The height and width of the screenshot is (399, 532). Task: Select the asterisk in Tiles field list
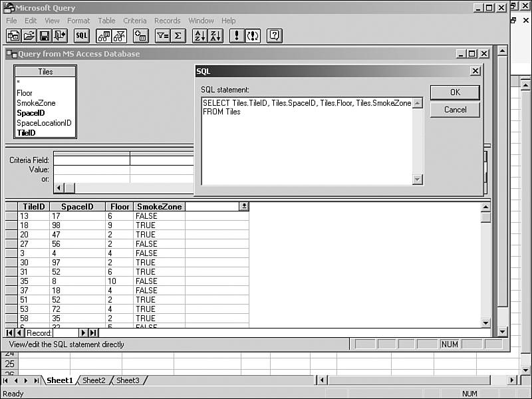(19, 82)
